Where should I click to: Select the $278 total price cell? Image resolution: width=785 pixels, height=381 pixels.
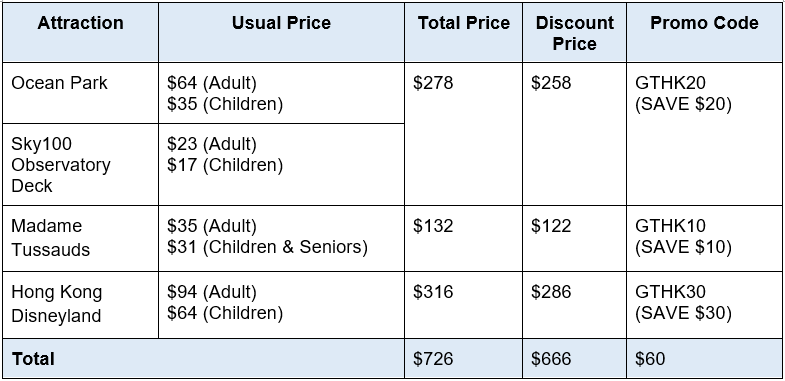click(464, 134)
